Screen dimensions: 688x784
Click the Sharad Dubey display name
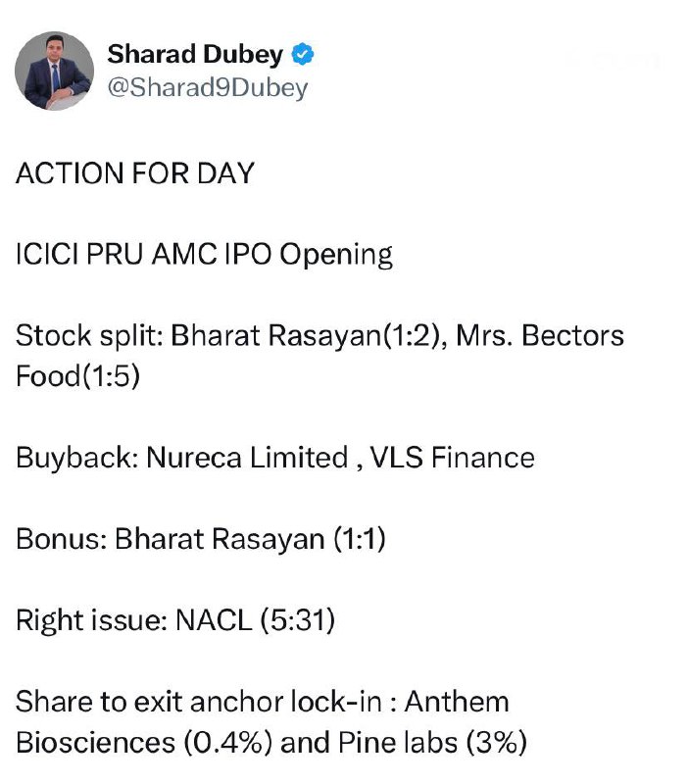coord(195,55)
